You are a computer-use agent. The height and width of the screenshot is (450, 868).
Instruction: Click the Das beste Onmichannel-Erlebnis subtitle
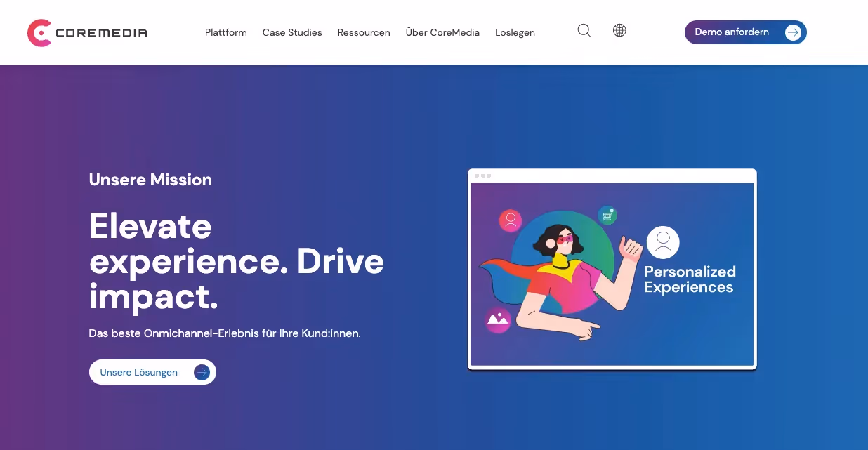tap(225, 333)
